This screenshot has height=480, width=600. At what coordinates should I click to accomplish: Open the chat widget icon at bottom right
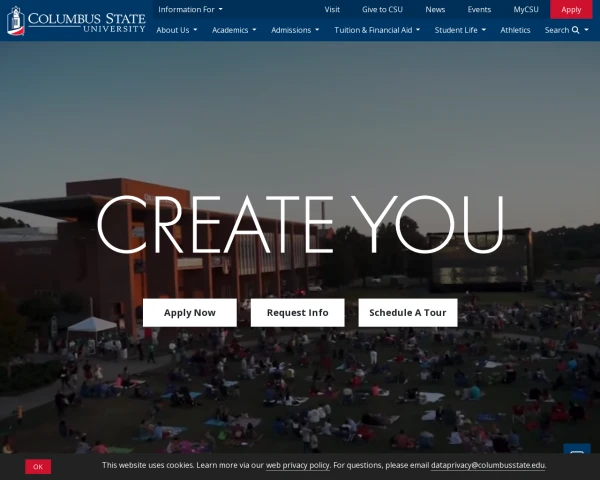point(577,449)
